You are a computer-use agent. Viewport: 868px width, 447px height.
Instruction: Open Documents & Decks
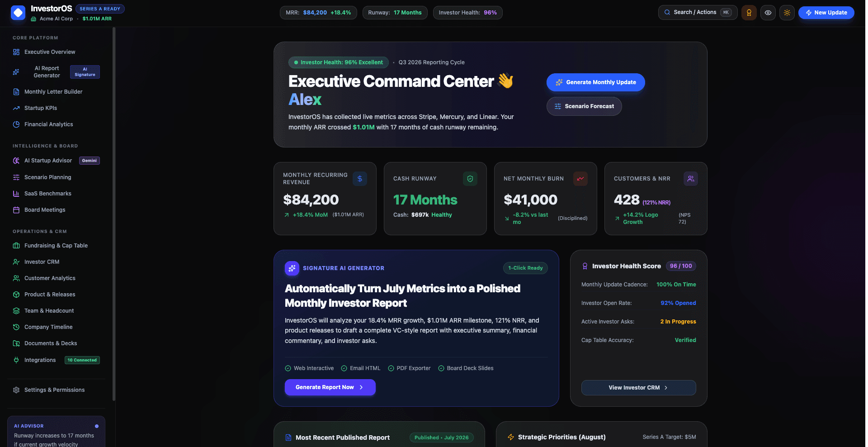56,343
